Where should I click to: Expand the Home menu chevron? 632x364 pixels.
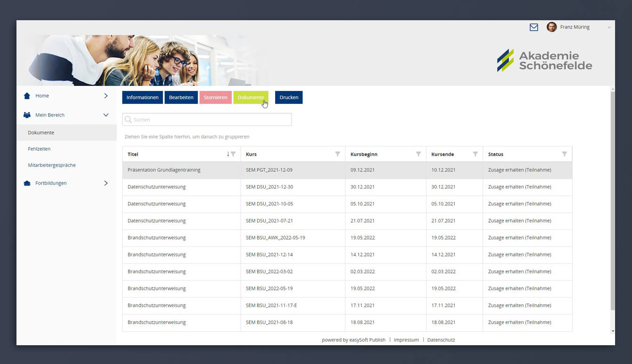pos(106,96)
